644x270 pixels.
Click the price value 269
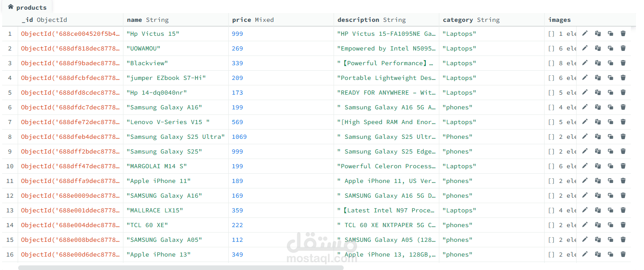pos(237,48)
